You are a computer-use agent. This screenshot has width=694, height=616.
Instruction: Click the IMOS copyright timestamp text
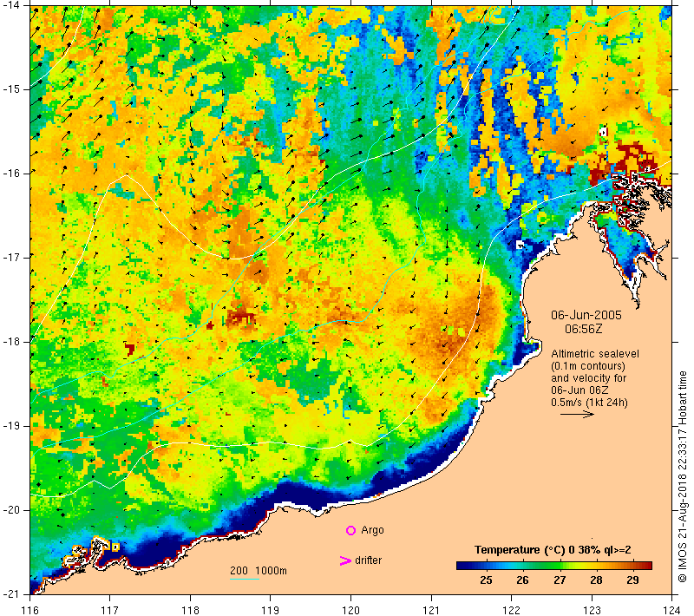(x=683, y=477)
